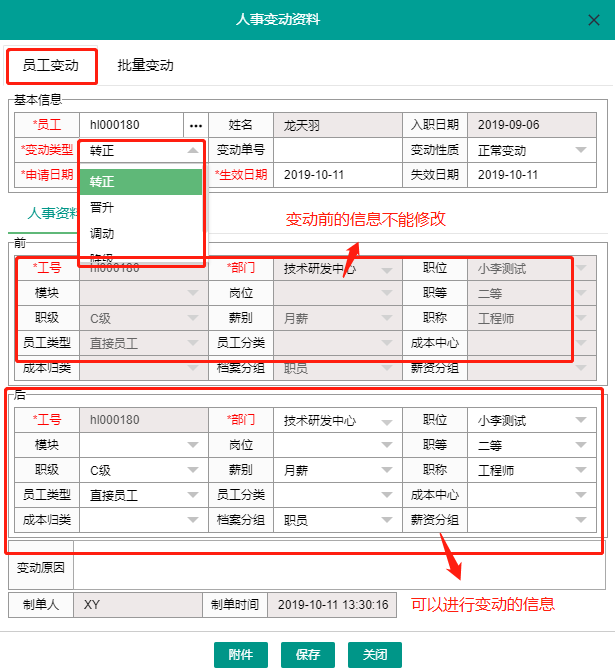This screenshot has height=671, width=615.
Task: Open the 变动性质 dropdown
Action: (x=581, y=151)
